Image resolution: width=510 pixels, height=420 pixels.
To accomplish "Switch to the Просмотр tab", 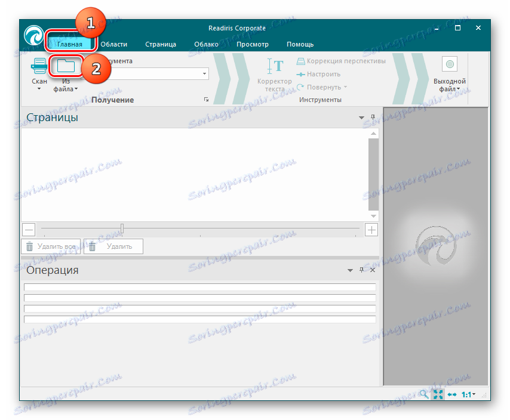I will tap(253, 44).
